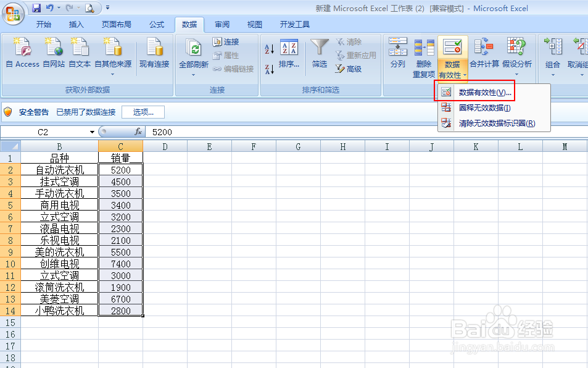The width and height of the screenshot is (588, 368).
Task: Select cell containing 美菱空调
Action: click(59, 299)
